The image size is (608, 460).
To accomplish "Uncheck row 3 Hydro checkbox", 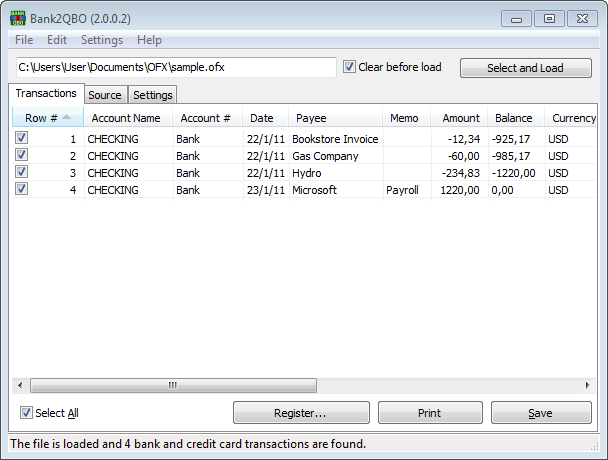I will click(21, 172).
